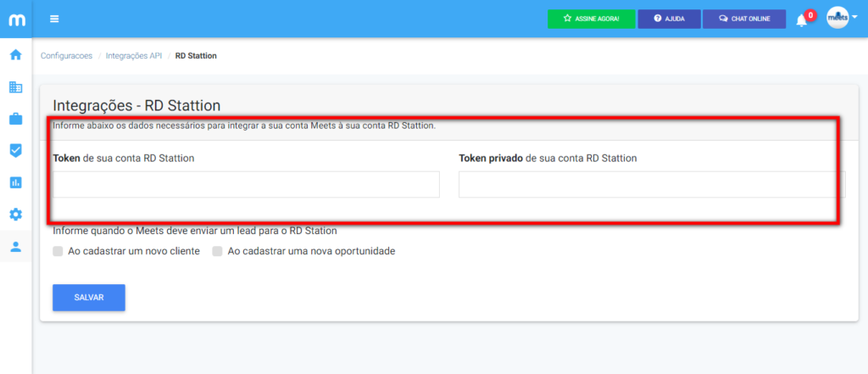The width and height of the screenshot is (868, 374).
Task: Focus the Token privado input field
Action: [652, 184]
